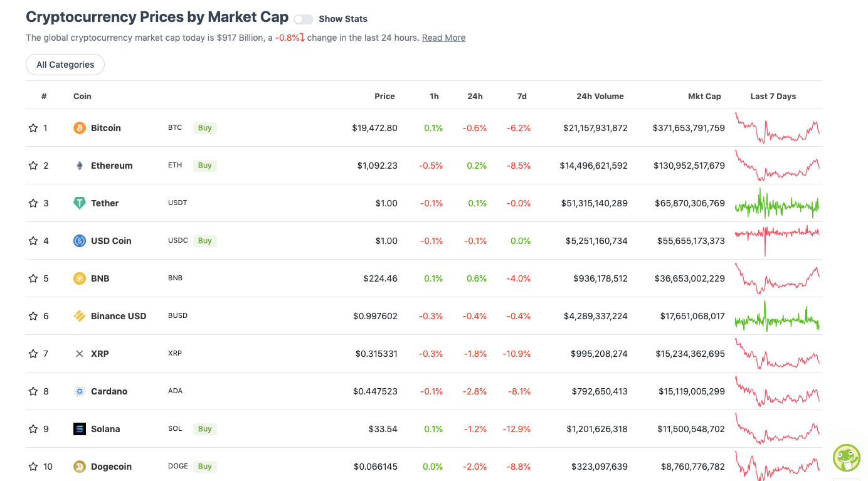
Task: Click Buy button next to Bitcoin
Action: 205,128
